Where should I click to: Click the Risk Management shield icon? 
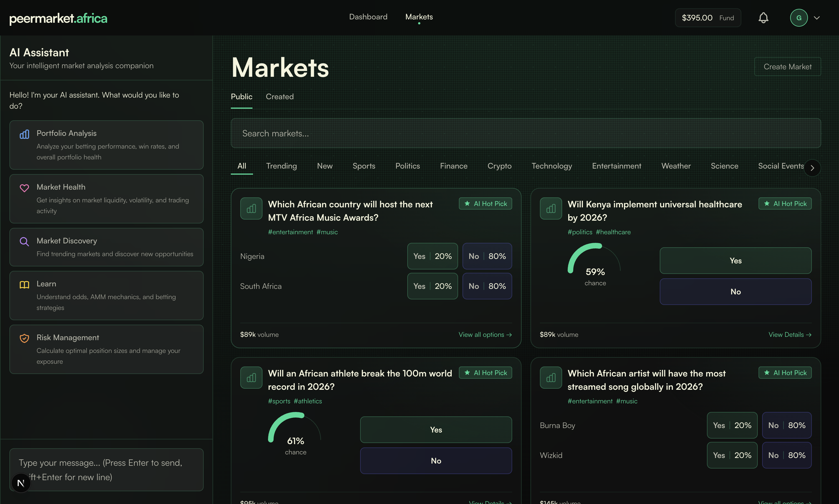pos(24,338)
